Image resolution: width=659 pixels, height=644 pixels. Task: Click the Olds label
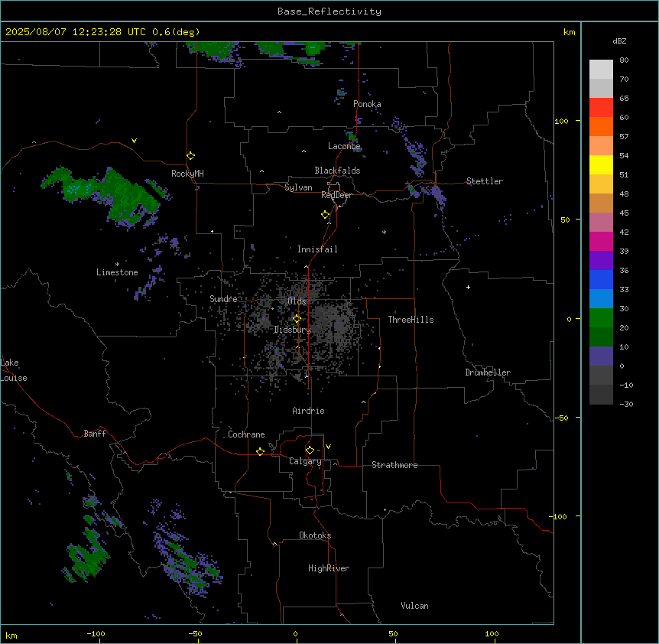coord(297,301)
